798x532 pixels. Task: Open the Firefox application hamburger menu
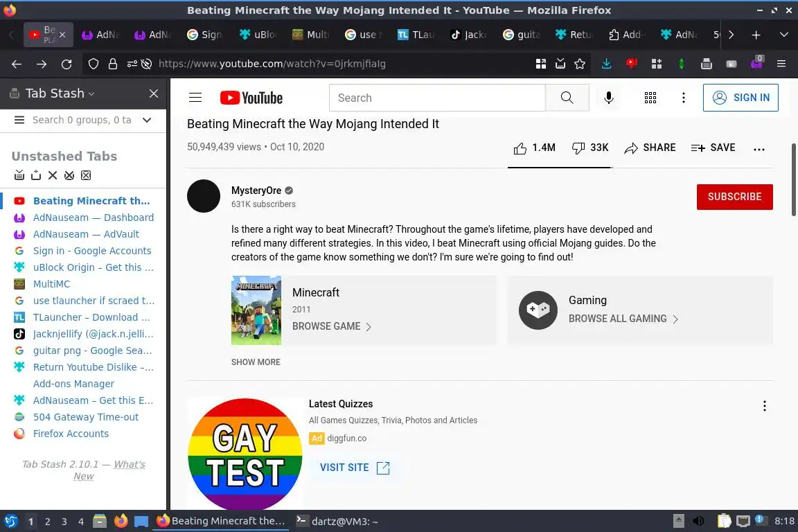tap(781, 64)
